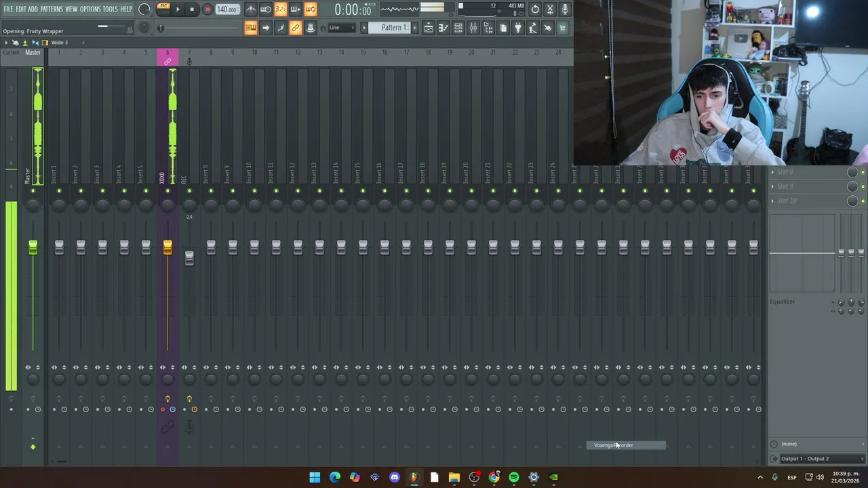Viewport: 868px width, 488px height.
Task: Open the TOOLS menu
Action: 111,9
